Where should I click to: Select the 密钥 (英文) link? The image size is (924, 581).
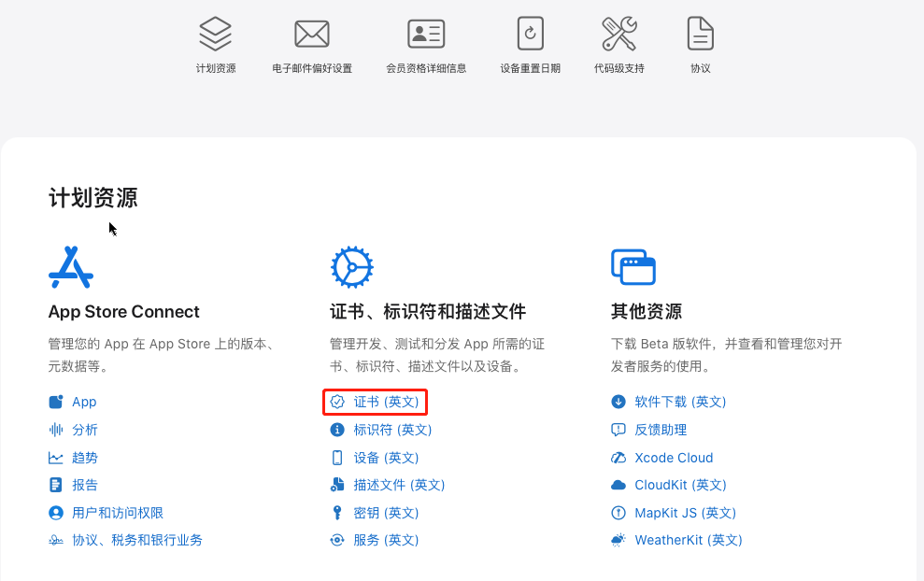(x=386, y=513)
